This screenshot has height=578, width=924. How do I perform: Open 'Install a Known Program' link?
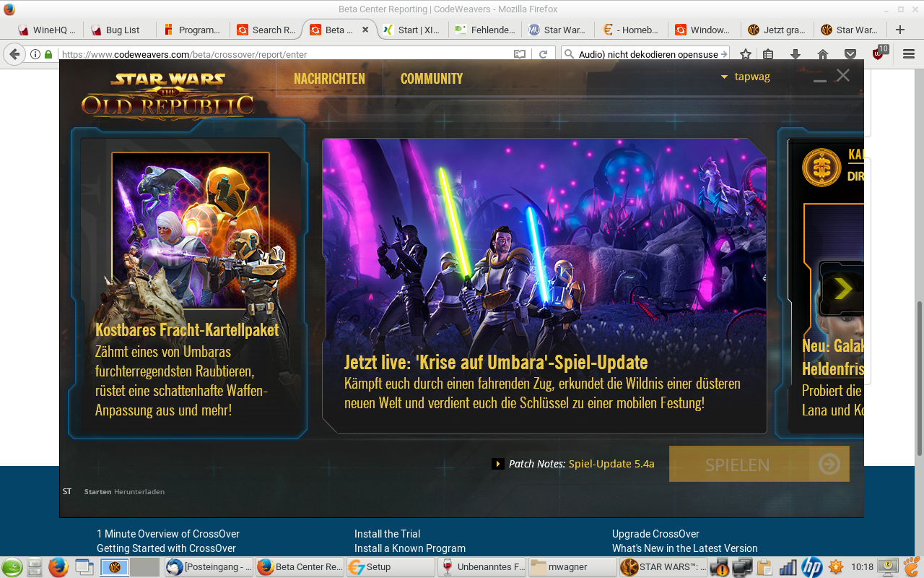click(410, 548)
